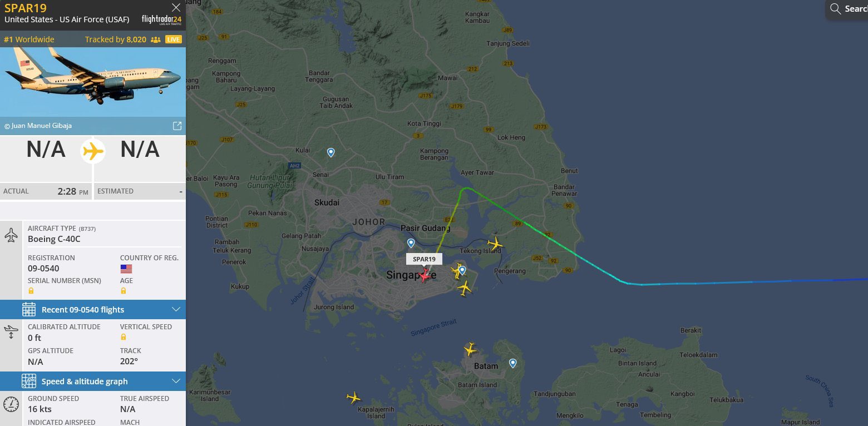Image resolution: width=868 pixels, height=426 pixels.
Task: Click the yellow plane icon above Batam
Action: (x=470, y=349)
